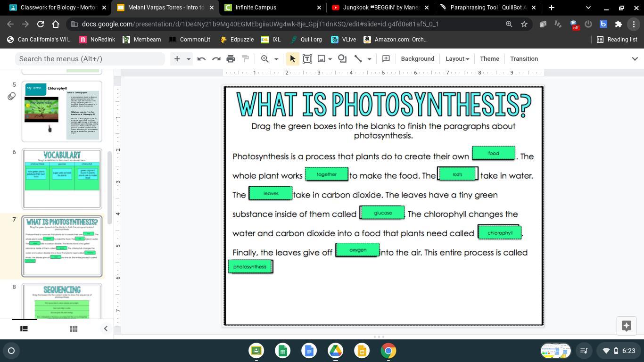This screenshot has height=362, width=644.
Task: Select the Vocabulary slide 6 thumbnail
Action: point(62,179)
